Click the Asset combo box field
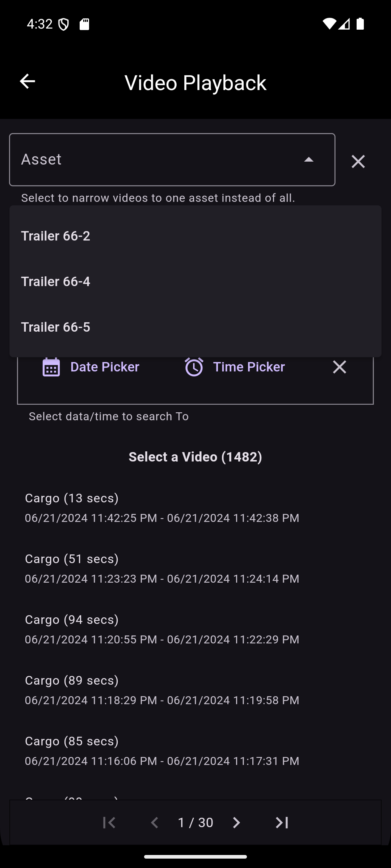 coord(156,160)
